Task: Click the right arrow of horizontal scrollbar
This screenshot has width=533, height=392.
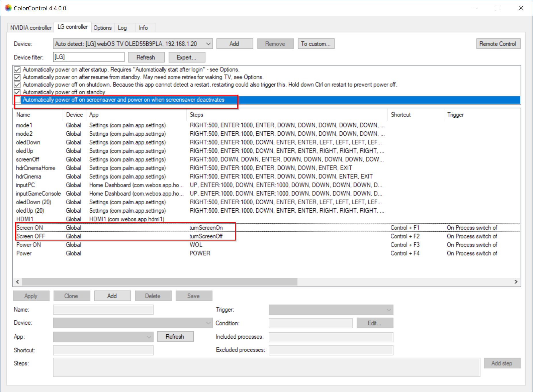Action: pyautogui.click(x=516, y=282)
